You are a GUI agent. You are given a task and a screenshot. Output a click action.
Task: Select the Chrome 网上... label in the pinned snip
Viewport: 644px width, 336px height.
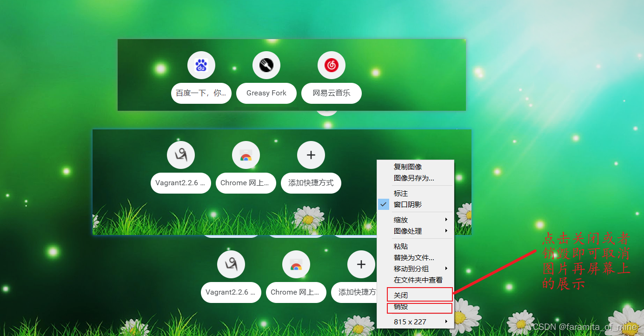pos(246,183)
